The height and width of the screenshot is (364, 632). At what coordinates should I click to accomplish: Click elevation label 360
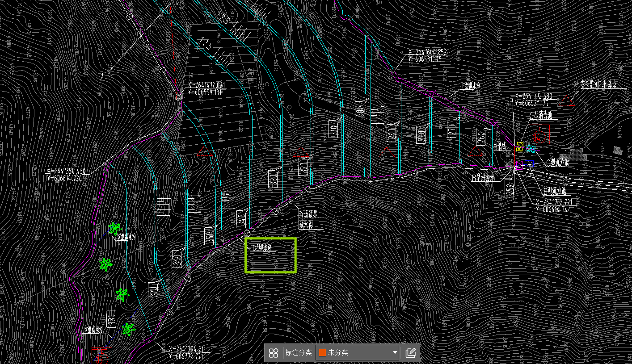pos(177,259)
